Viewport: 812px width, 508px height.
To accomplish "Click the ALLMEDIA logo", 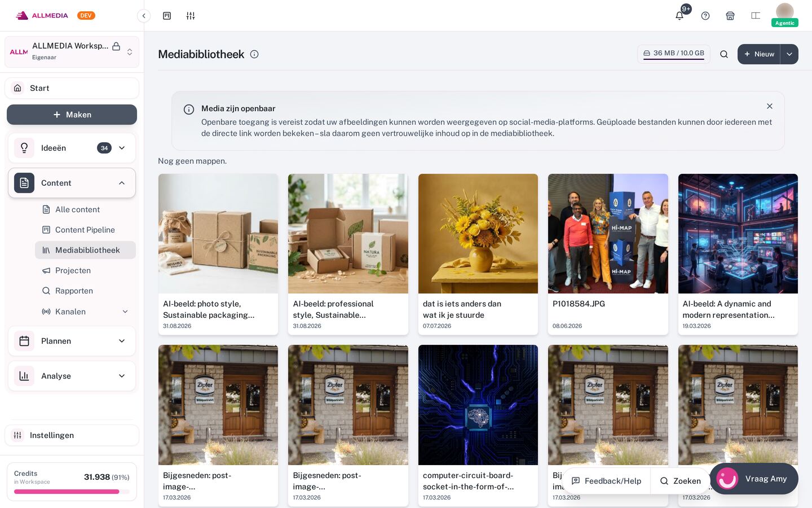I will click(42, 16).
